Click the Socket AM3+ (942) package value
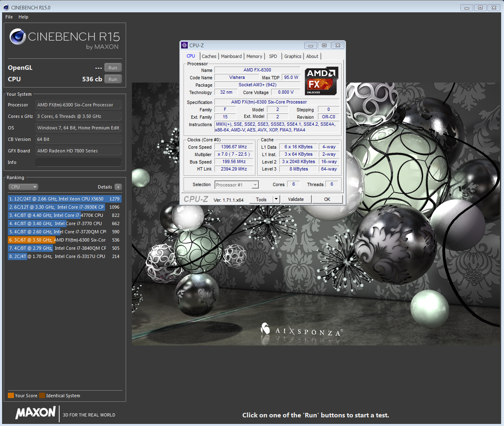 pyautogui.click(x=258, y=85)
